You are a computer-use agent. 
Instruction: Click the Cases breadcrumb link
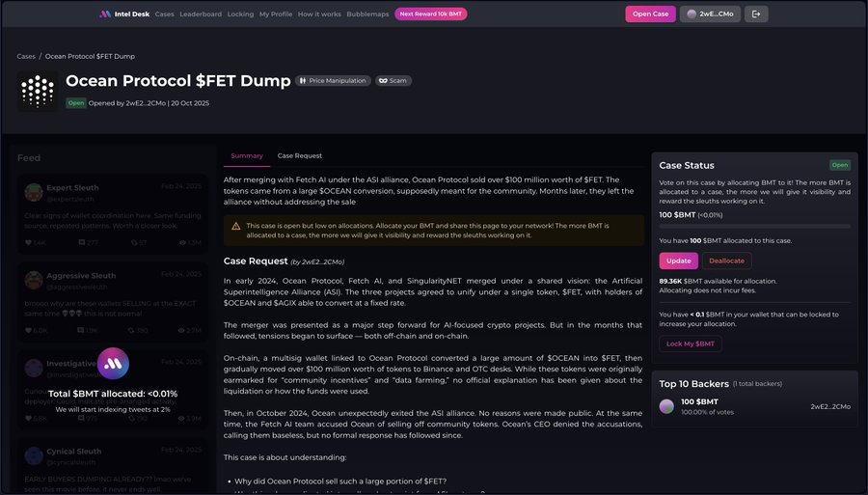point(26,57)
